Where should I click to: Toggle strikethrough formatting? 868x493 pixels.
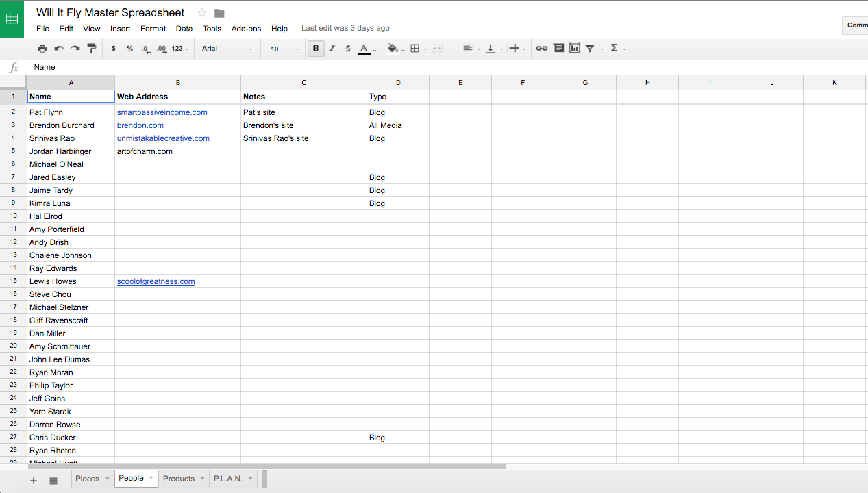(348, 49)
